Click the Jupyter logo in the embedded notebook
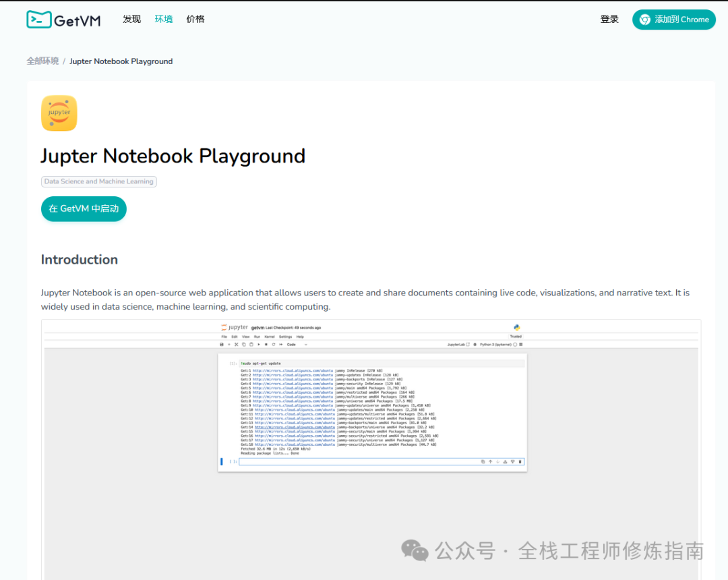728x580 pixels. (x=235, y=327)
